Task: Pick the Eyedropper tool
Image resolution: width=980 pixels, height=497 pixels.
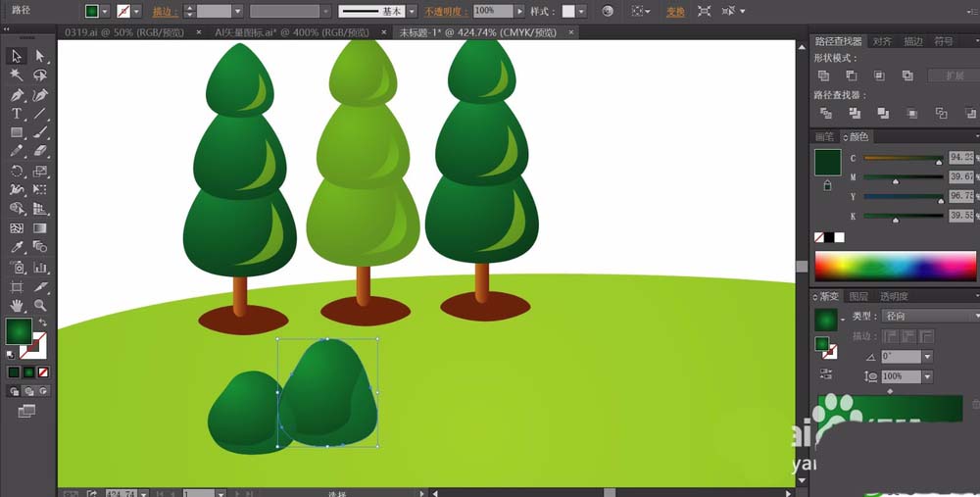Action: click(x=17, y=247)
